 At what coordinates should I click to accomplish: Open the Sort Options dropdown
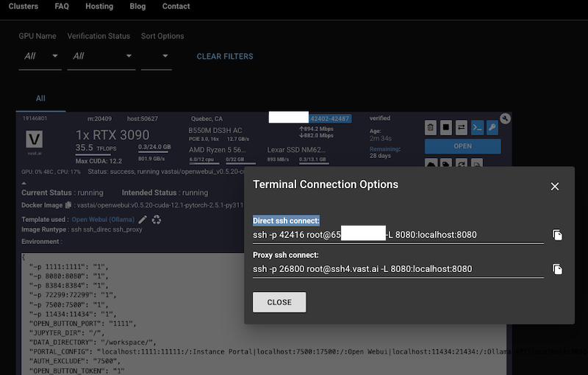157,56
